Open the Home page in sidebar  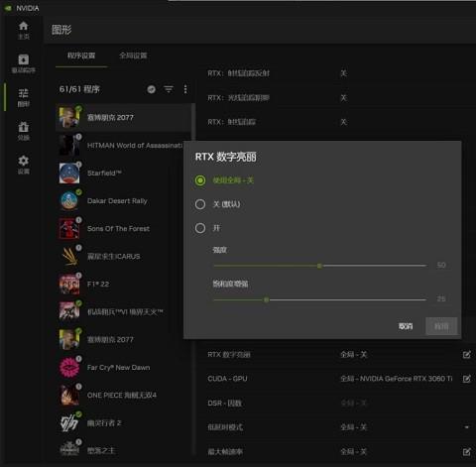(x=23, y=30)
